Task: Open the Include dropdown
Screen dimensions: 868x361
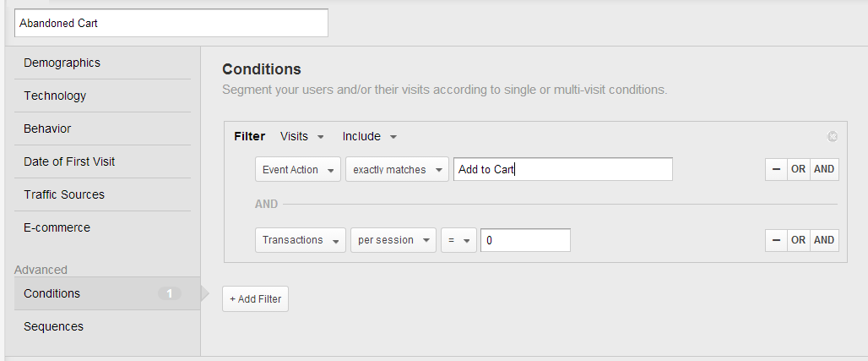Action: 370,136
